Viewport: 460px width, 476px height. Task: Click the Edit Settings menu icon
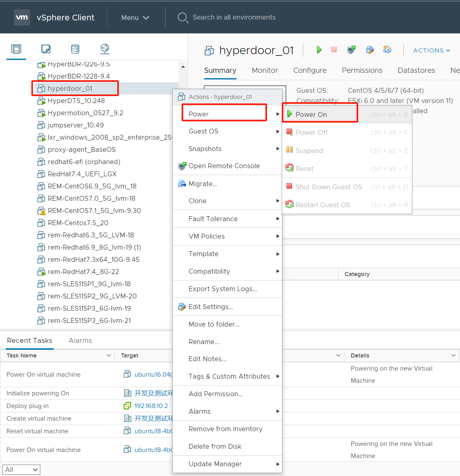pyautogui.click(x=182, y=307)
